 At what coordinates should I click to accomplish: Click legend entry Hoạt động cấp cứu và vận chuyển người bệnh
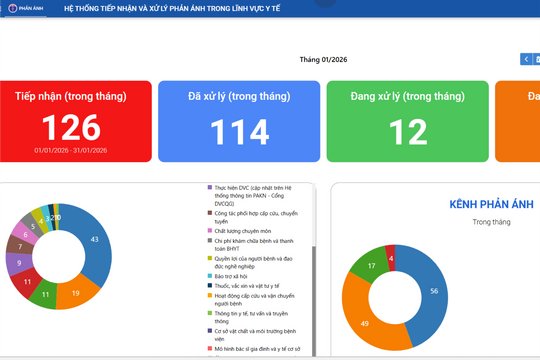tap(251, 300)
